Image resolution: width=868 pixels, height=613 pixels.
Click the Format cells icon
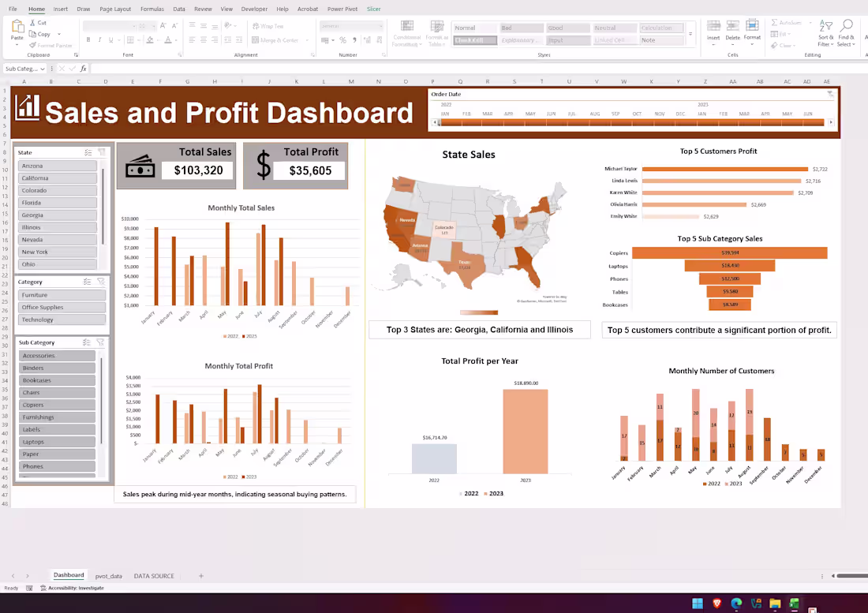(752, 26)
